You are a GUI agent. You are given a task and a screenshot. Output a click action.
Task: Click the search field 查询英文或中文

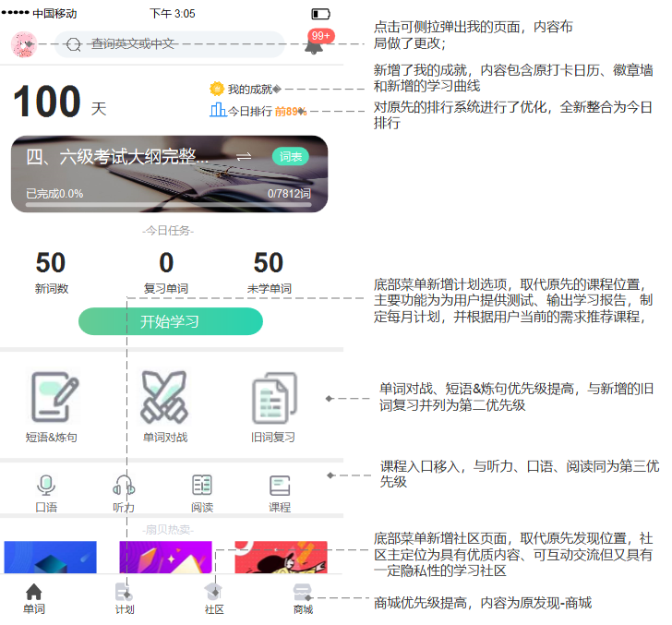tap(169, 44)
